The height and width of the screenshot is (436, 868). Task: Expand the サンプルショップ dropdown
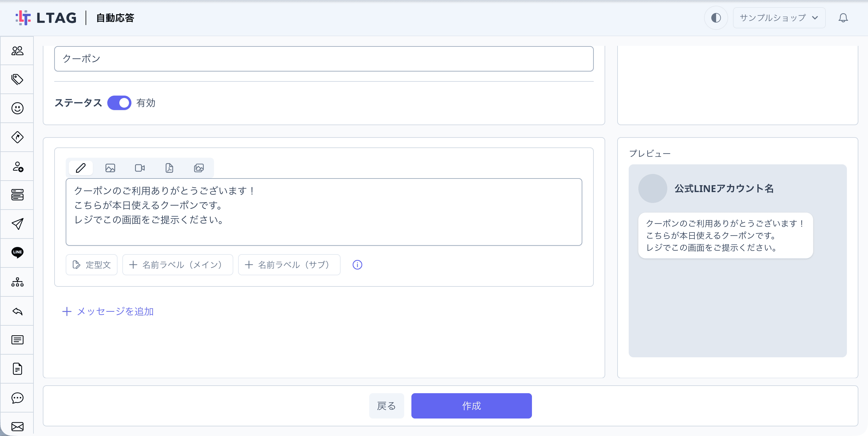[779, 17]
